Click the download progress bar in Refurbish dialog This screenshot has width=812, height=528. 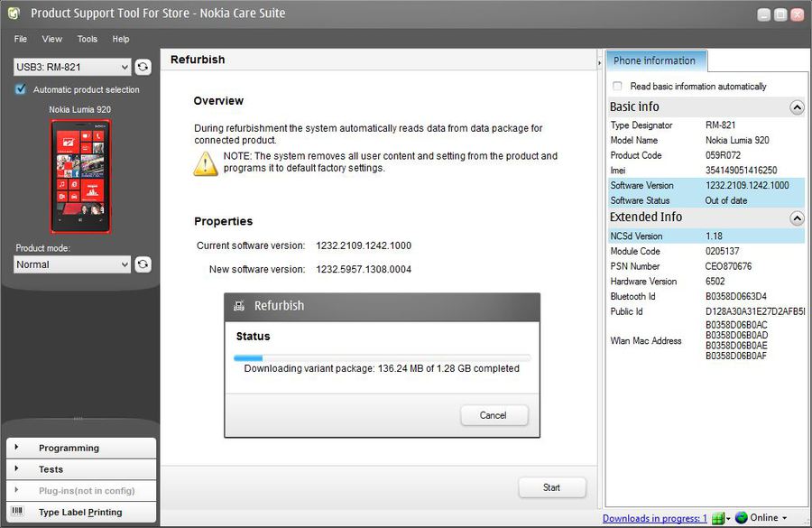pyautogui.click(x=382, y=357)
